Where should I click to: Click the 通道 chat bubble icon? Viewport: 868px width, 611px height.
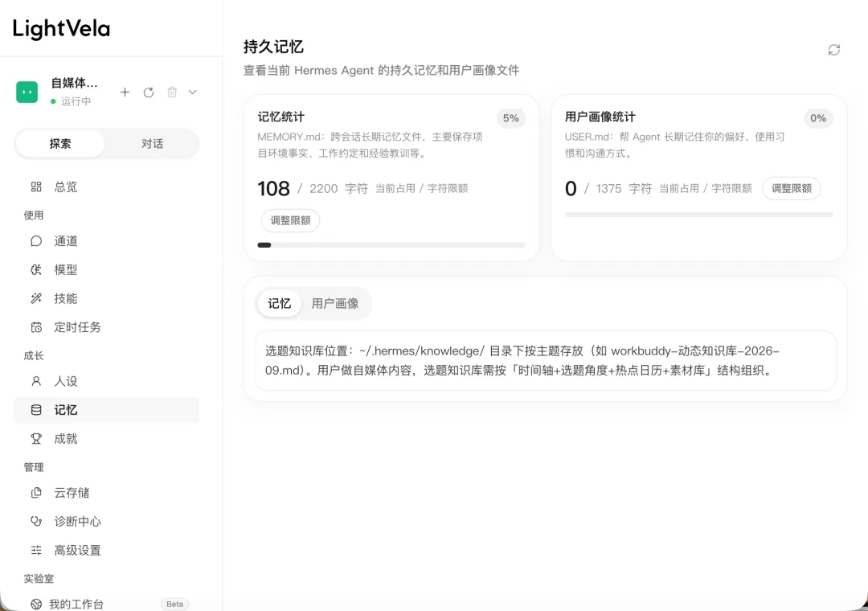[x=36, y=241]
